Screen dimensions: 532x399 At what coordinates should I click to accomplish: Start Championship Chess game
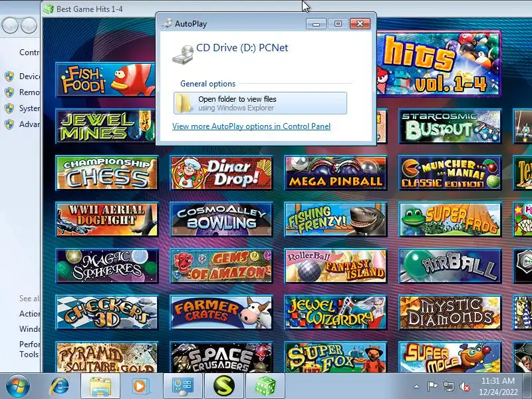click(x=107, y=173)
